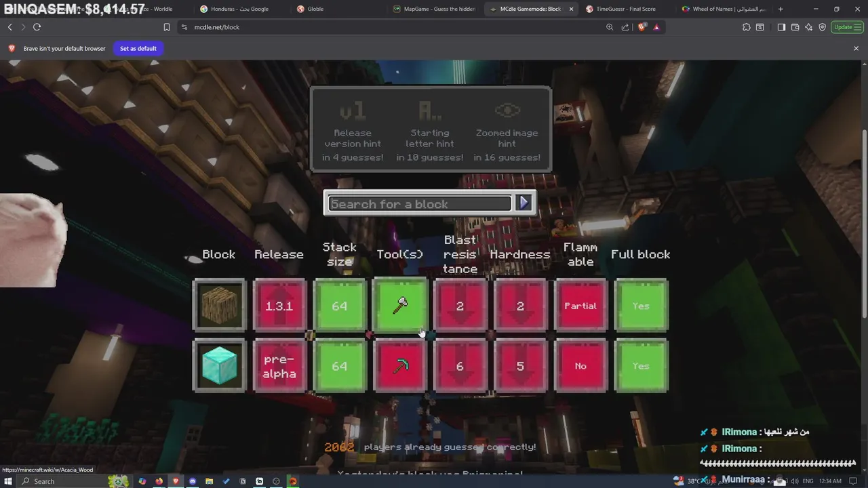Open a new browser tab

click(x=781, y=9)
